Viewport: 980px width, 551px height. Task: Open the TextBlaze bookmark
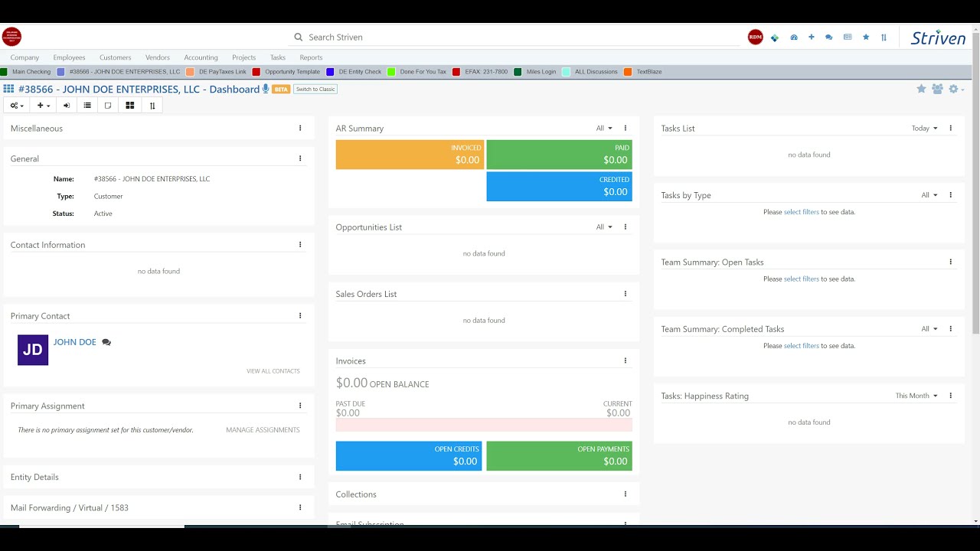(643, 72)
